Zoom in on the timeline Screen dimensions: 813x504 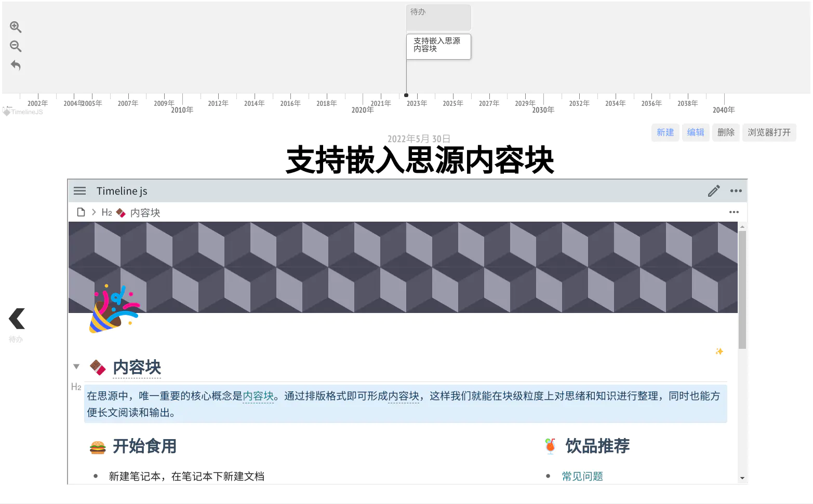[x=16, y=27]
